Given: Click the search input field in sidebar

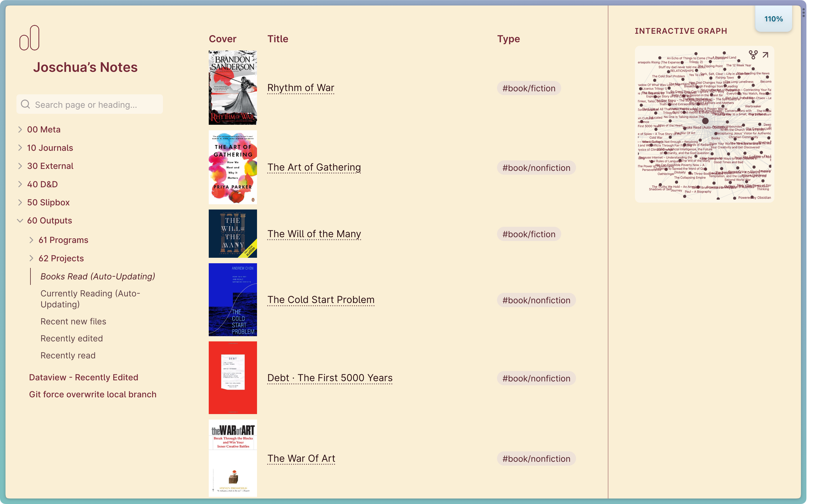Looking at the screenshot, I should tap(90, 105).
